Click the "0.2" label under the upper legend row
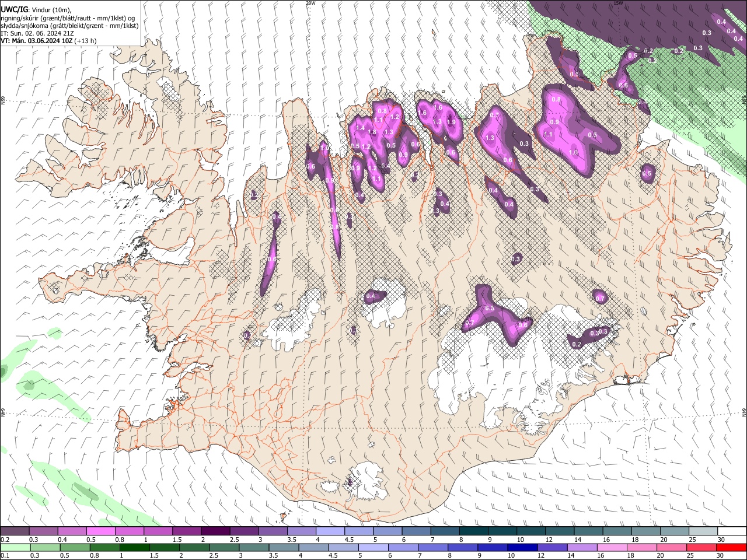 click(5, 539)
